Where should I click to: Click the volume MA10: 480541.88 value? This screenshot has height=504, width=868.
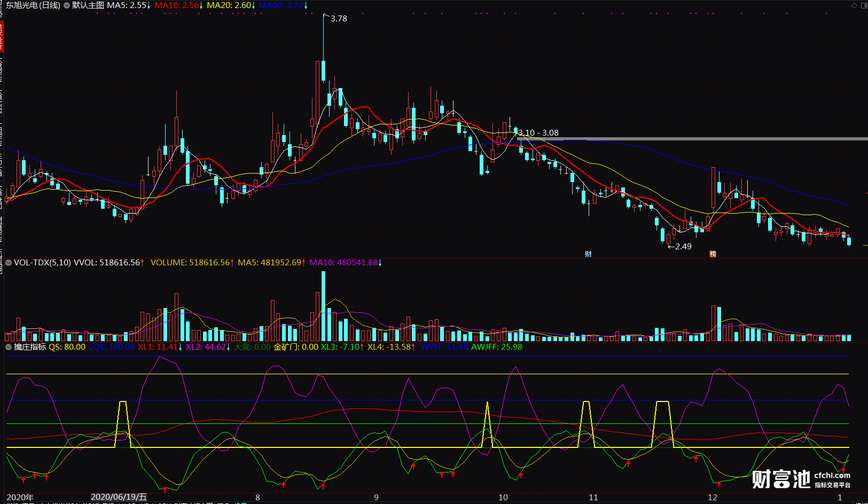pos(346,263)
